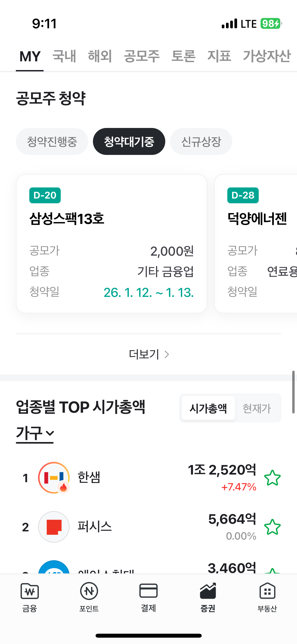Show 청약진행중 subscriptions in progress

(x=52, y=141)
